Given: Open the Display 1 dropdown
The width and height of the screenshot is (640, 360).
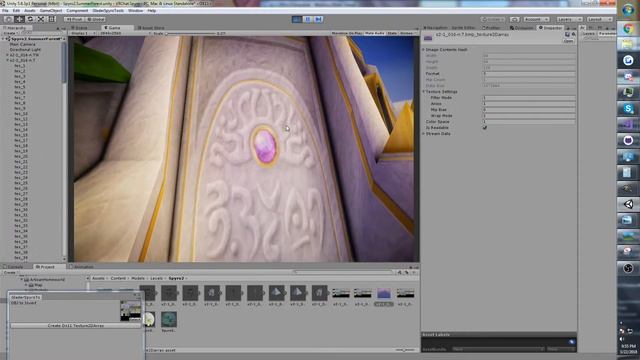Looking at the screenshot, I should [x=82, y=33].
